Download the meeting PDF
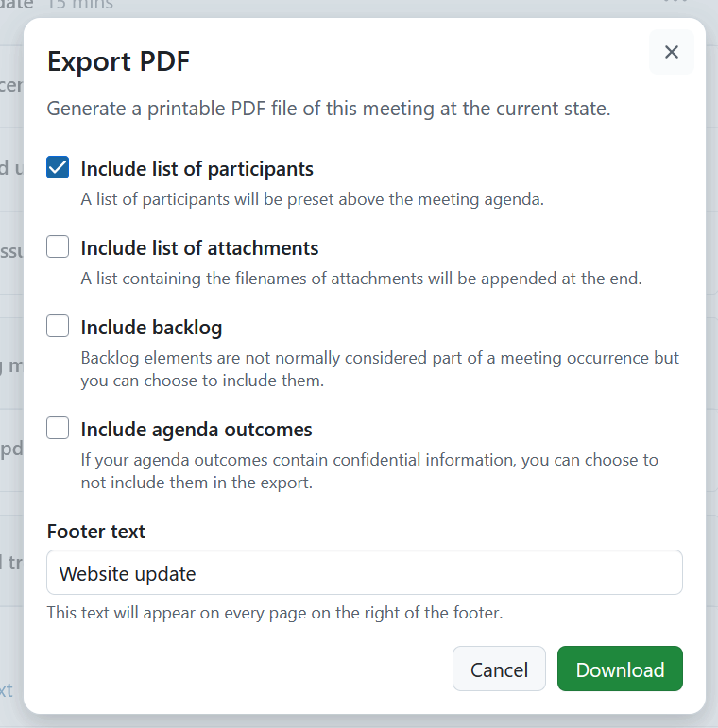 tap(620, 669)
